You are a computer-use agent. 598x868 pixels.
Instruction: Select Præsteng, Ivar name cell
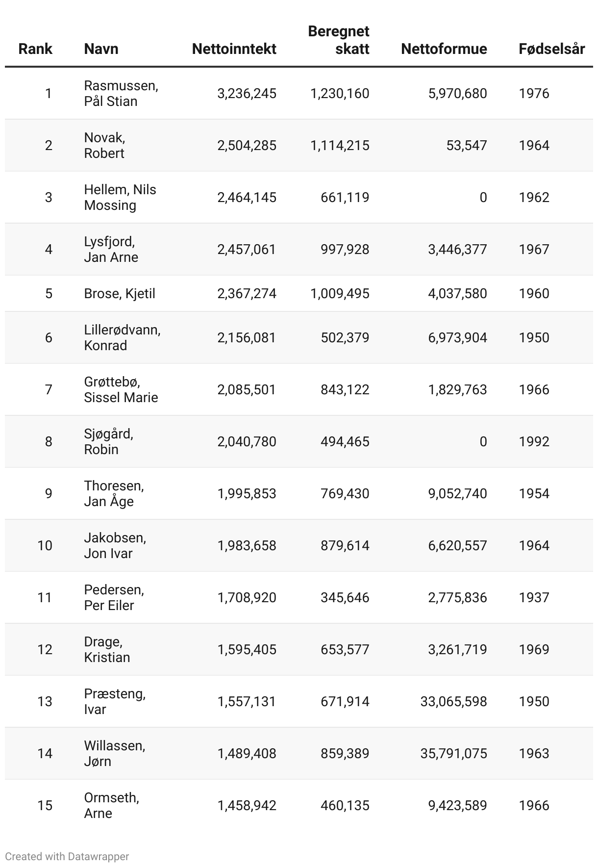115,701
